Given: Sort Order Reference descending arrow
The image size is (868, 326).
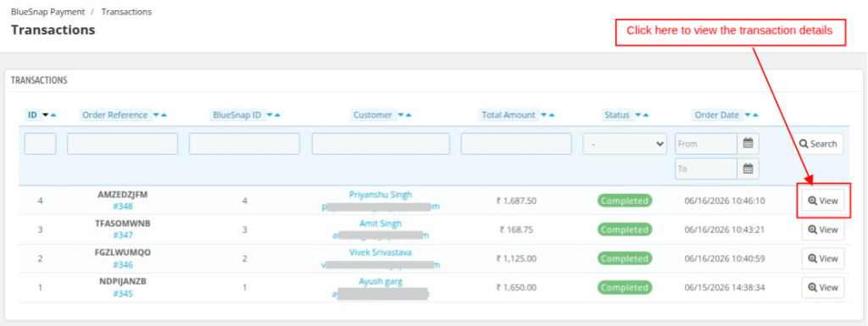Looking at the screenshot, I should click(156, 115).
